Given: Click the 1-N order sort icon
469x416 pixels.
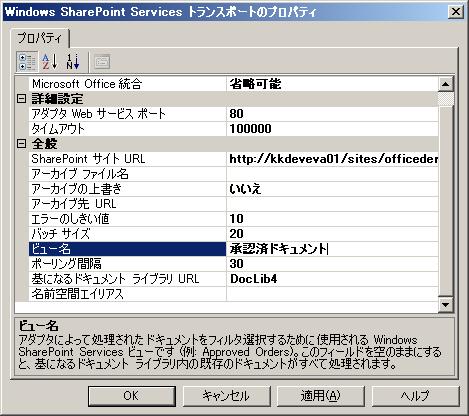Looking at the screenshot, I should point(73,62).
